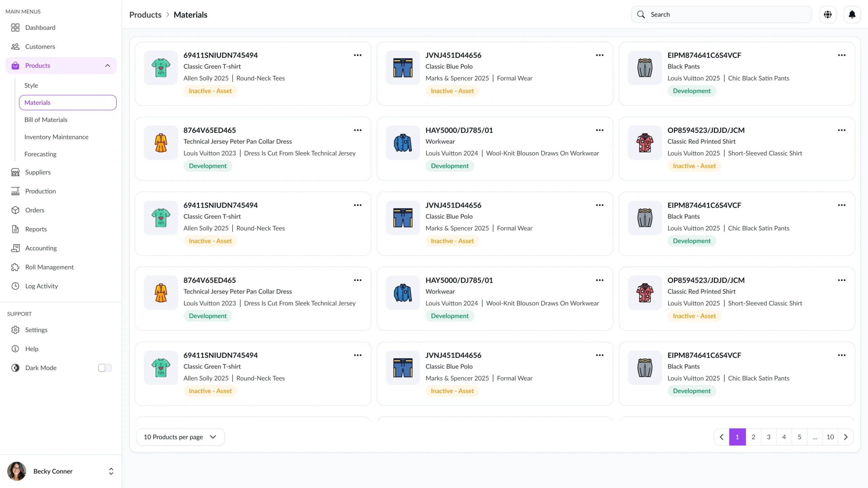Click the globe language icon
Image resolution: width=868 pixels, height=488 pixels.
click(x=828, y=15)
